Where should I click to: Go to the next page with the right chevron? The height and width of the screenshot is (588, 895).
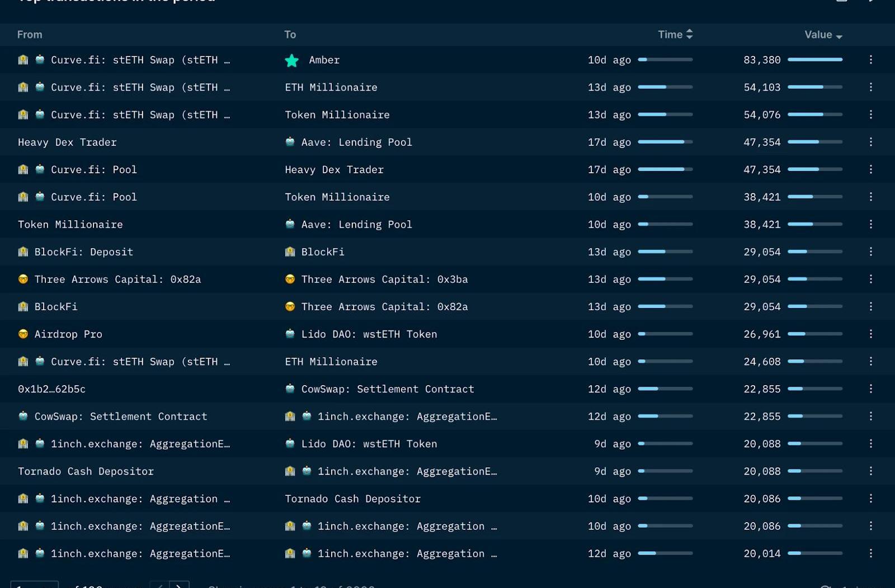(x=179, y=585)
